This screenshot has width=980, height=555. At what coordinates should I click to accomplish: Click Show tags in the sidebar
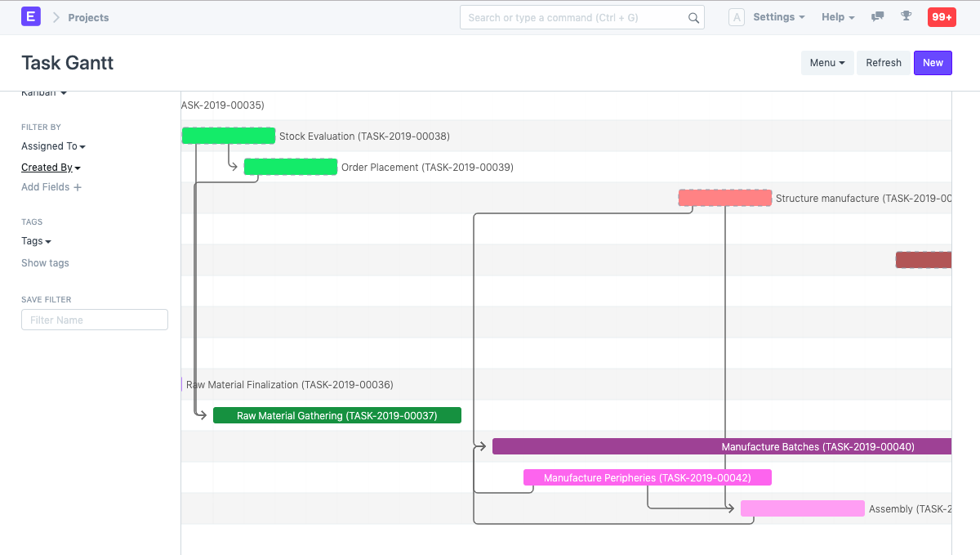(x=45, y=262)
